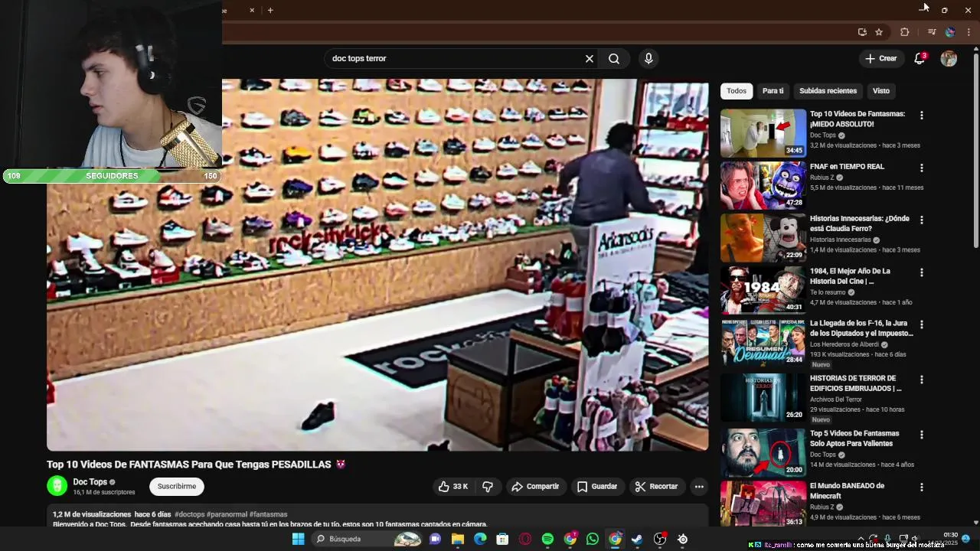The image size is (980, 551).
Task: Start voice search with the microphone
Action: coord(648,59)
